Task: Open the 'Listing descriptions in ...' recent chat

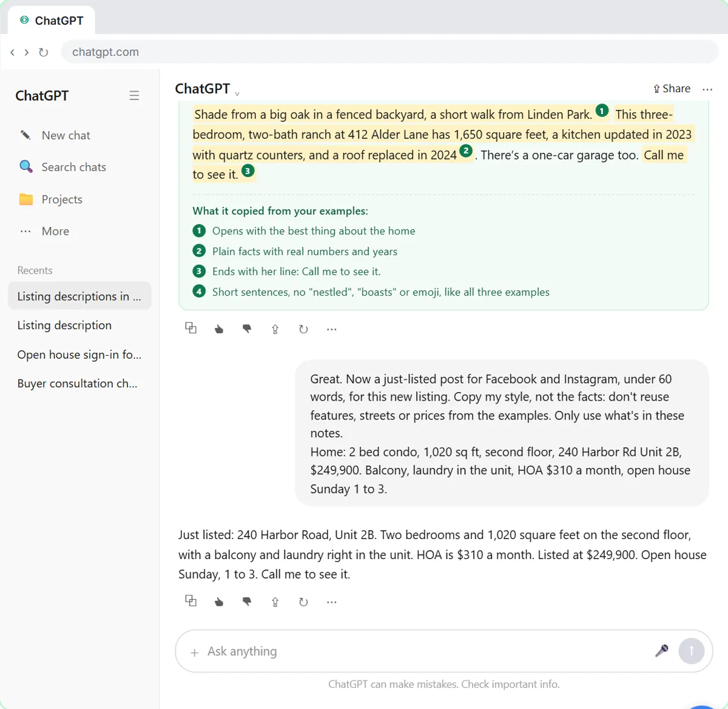Action: coord(79,296)
